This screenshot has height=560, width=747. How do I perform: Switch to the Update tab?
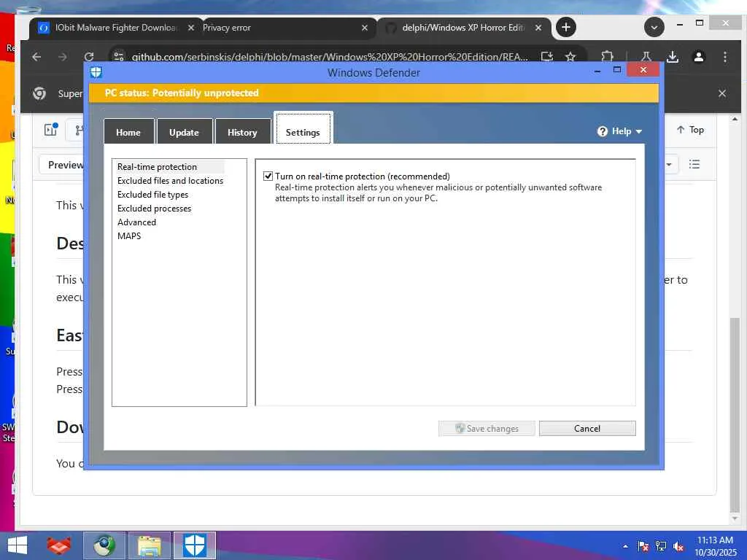pos(184,132)
